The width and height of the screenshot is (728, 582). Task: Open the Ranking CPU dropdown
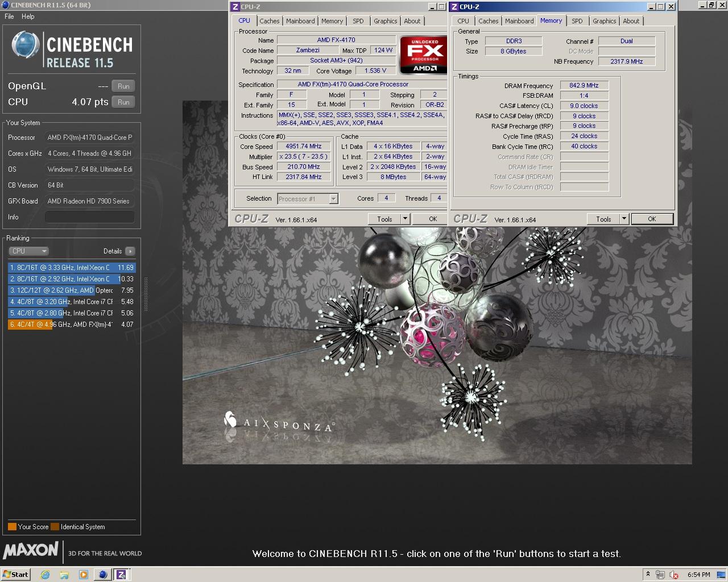(x=28, y=251)
